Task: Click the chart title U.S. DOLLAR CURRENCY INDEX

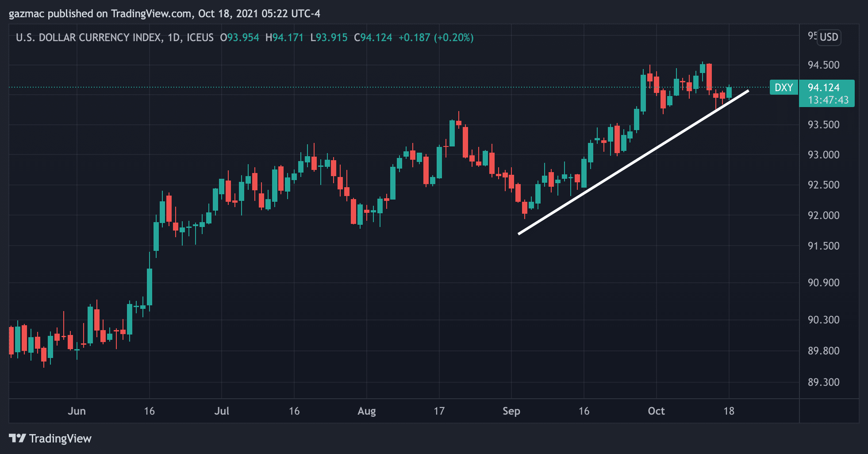Action: [88, 38]
